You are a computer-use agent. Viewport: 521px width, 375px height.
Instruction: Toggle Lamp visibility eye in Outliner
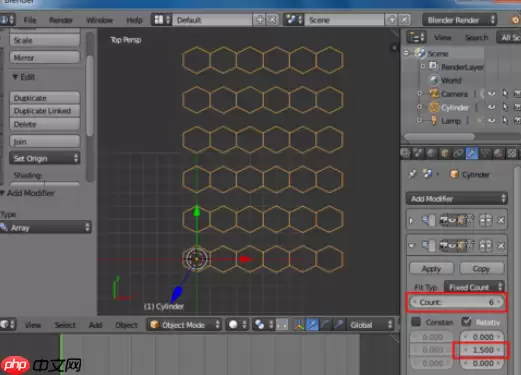[491, 120]
